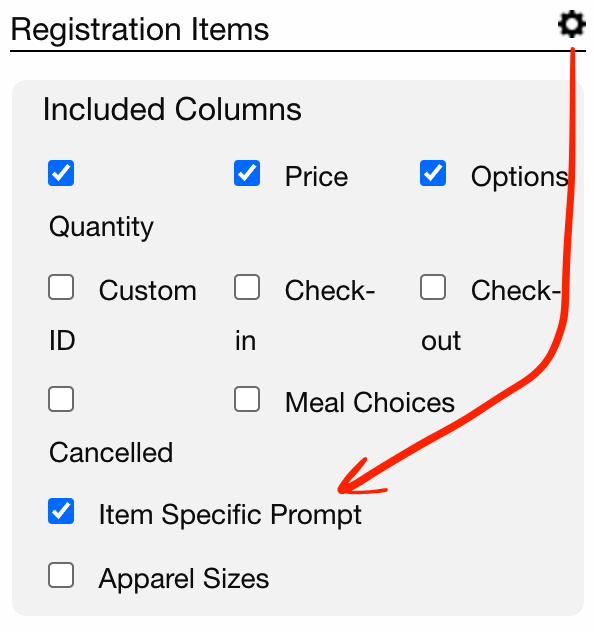594x632 pixels.
Task: Check the Meal Choices checkbox
Action: click(x=247, y=399)
